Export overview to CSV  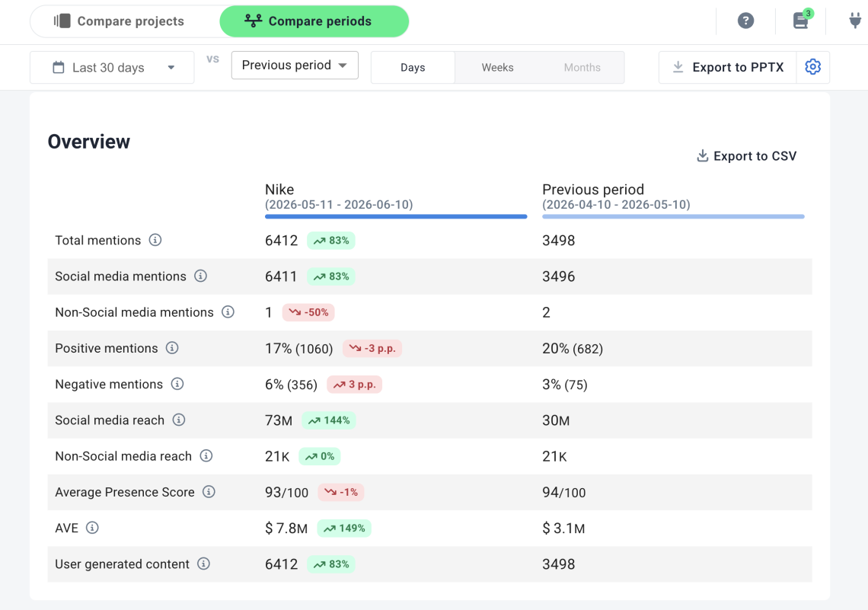(x=746, y=156)
